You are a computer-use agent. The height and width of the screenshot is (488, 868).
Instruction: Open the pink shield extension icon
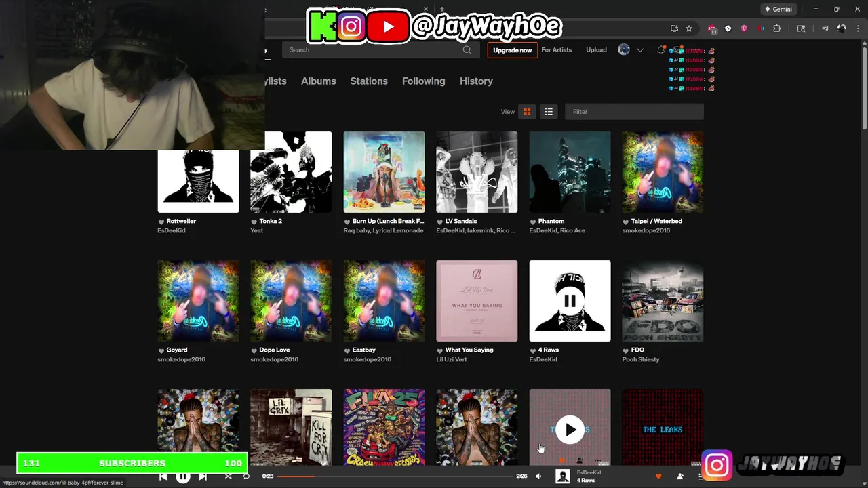tap(744, 28)
